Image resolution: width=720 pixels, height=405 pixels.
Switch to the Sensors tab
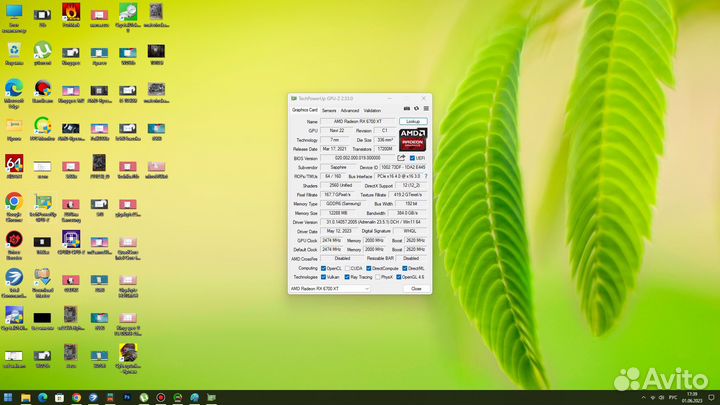click(x=329, y=110)
